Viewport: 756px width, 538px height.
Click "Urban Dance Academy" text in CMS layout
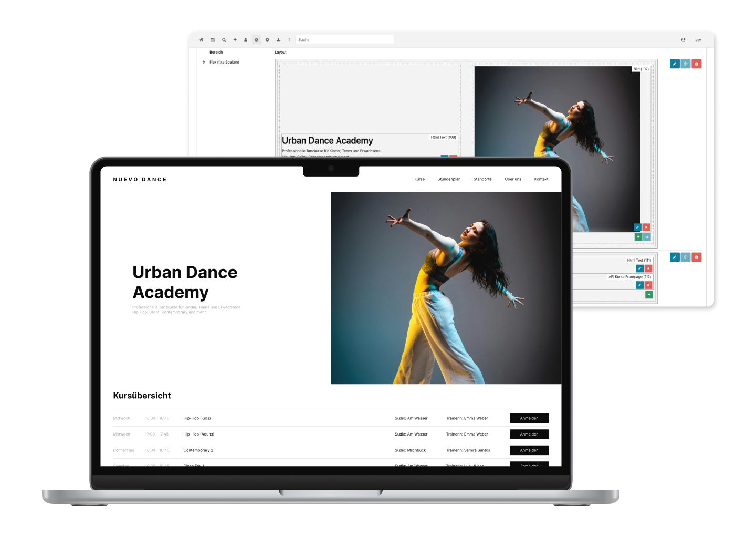pyautogui.click(x=328, y=141)
